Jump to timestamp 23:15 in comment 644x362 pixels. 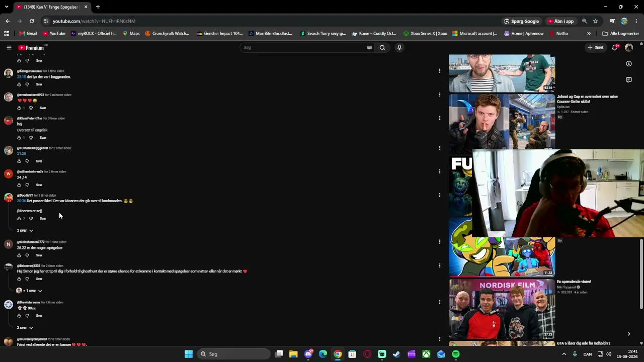[x=21, y=77]
